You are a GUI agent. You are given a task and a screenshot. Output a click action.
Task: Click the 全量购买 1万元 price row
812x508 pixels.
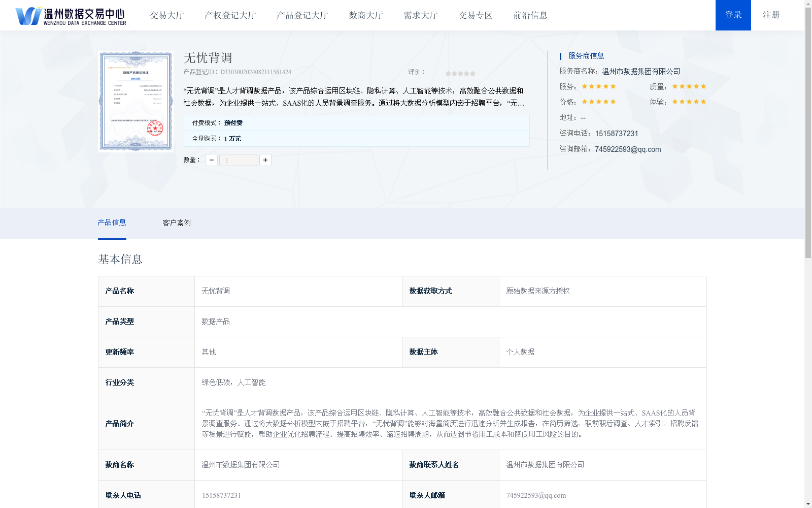(356, 139)
